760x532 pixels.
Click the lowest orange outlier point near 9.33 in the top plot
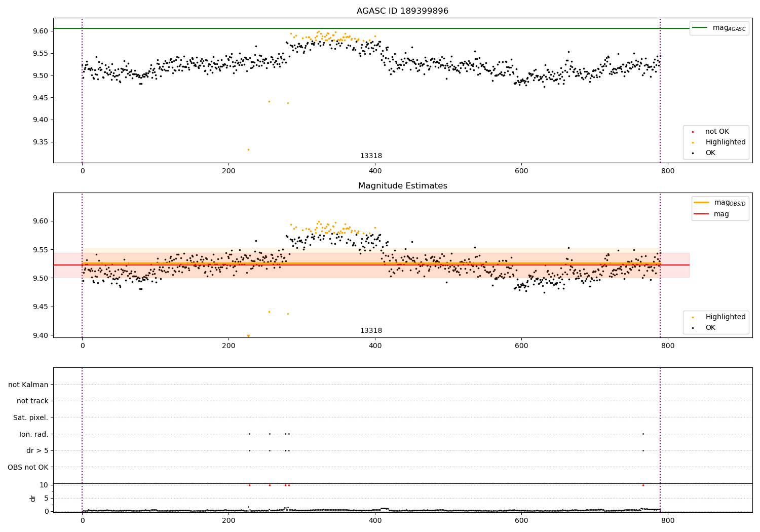(x=248, y=149)
